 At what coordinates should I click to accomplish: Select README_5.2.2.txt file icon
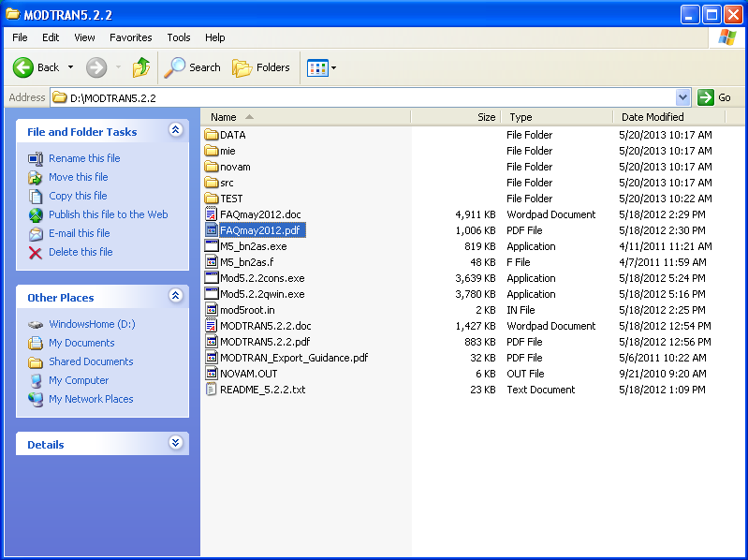click(x=211, y=390)
